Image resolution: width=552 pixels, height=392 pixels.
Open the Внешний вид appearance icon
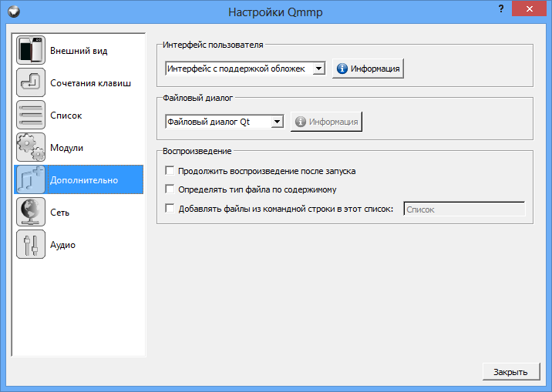click(x=31, y=50)
